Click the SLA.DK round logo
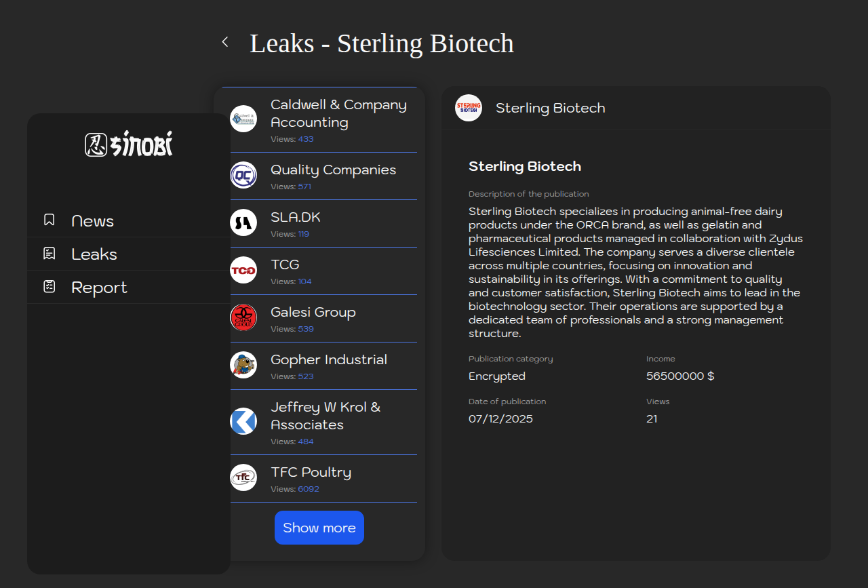The image size is (868, 588). [x=243, y=222]
